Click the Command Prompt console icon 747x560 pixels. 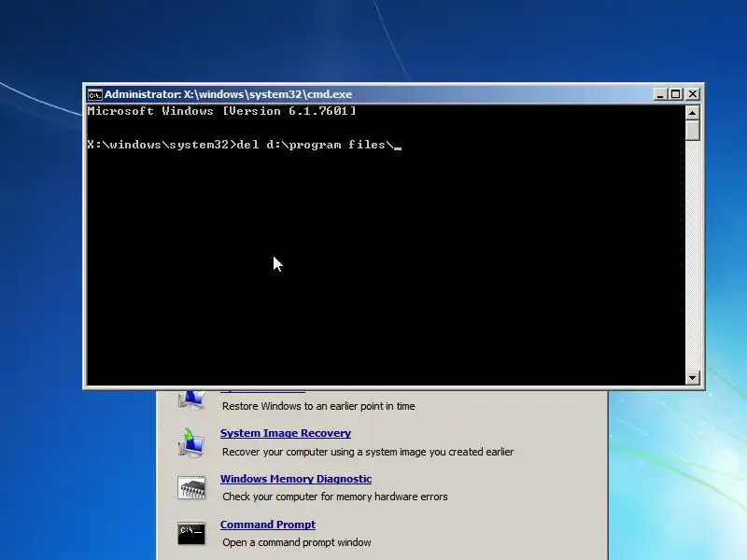pyautogui.click(x=191, y=533)
